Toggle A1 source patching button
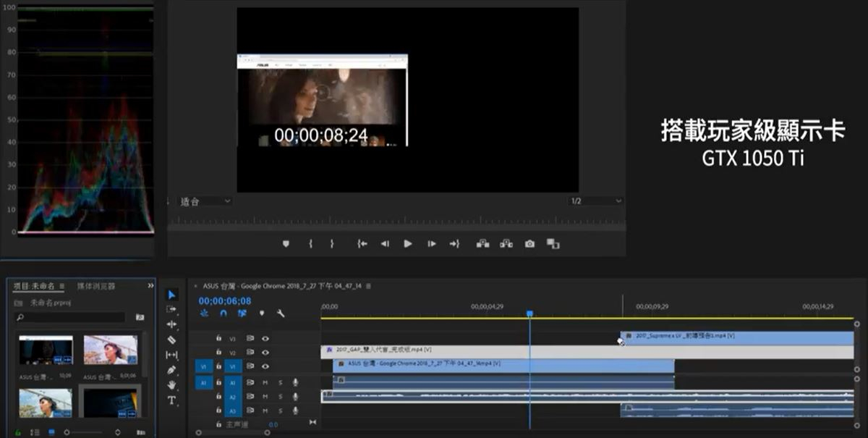868x438 pixels. pyautogui.click(x=203, y=382)
